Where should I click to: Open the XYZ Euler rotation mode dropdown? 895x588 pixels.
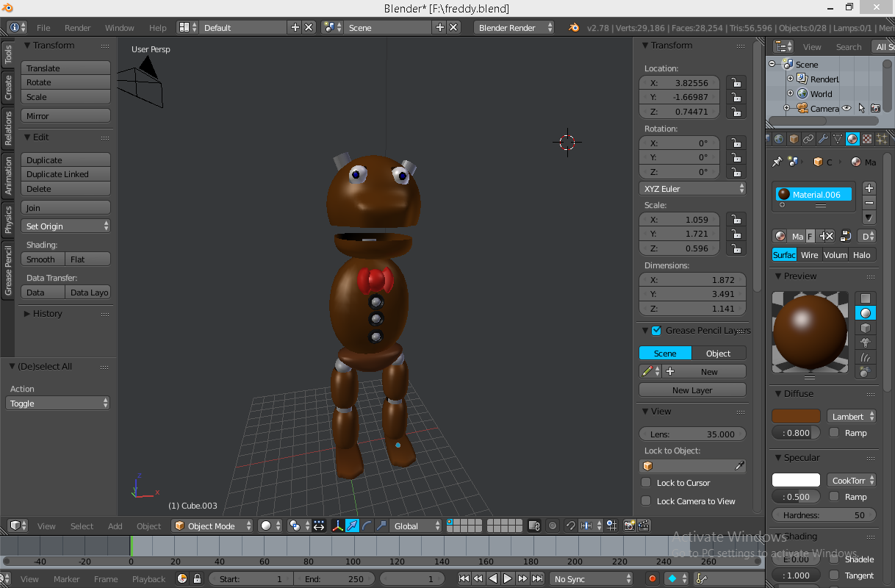[x=693, y=188]
